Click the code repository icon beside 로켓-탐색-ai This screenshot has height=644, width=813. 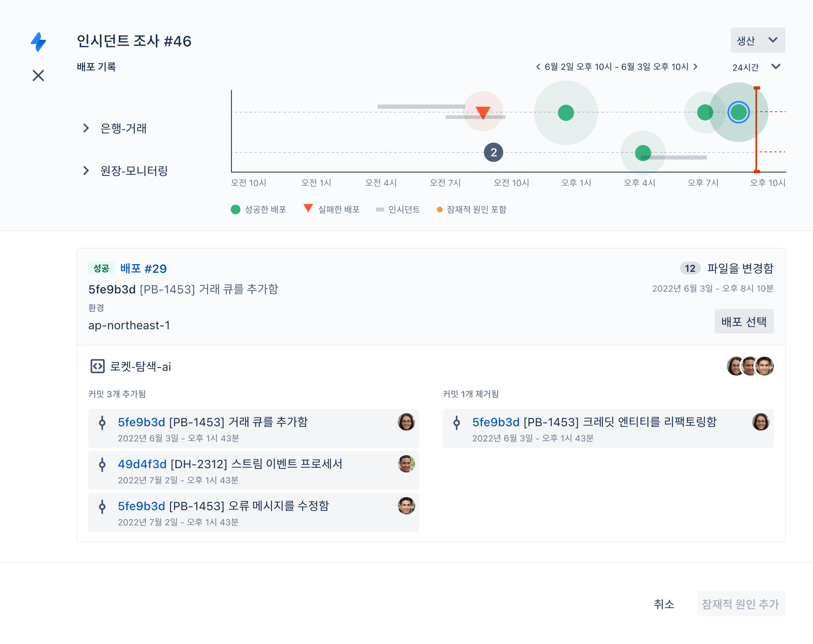pyautogui.click(x=98, y=366)
